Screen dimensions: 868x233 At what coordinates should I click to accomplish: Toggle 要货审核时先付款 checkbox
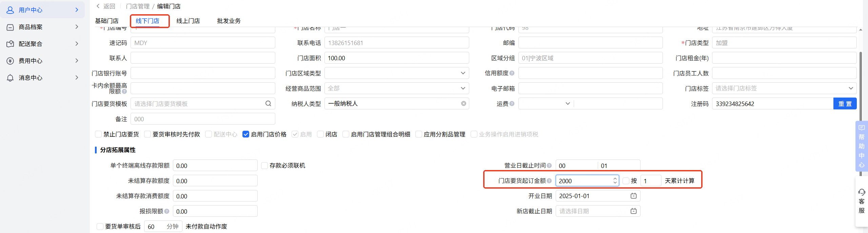click(x=147, y=134)
